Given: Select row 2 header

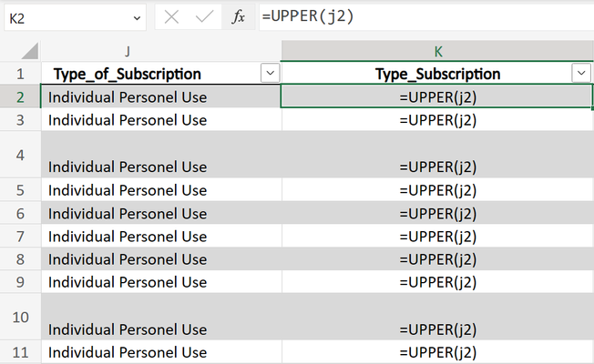Looking at the screenshot, I should (20, 96).
